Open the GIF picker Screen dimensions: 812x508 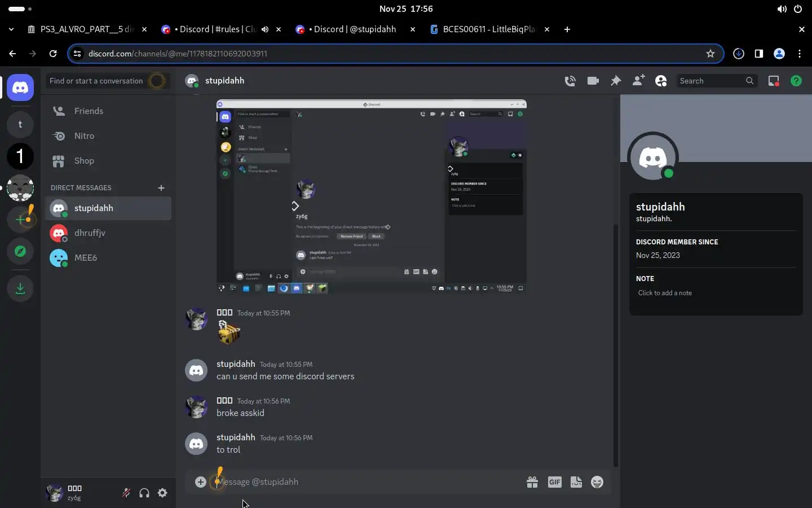[555, 482]
